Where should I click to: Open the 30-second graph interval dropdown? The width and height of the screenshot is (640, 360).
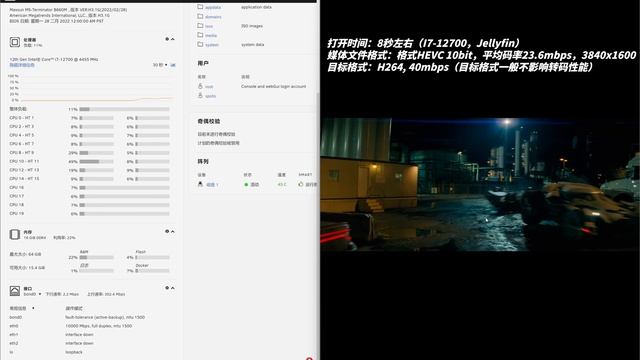(x=160, y=65)
